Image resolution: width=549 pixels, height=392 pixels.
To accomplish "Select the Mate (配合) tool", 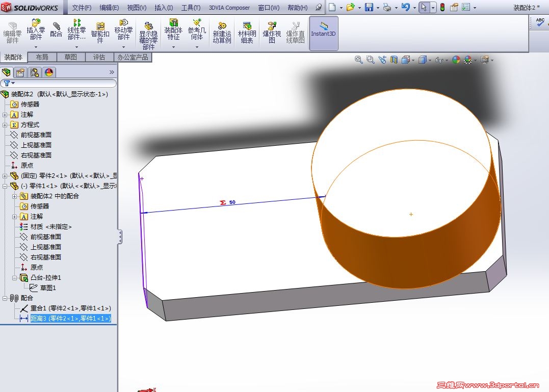I will pos(56,30).
